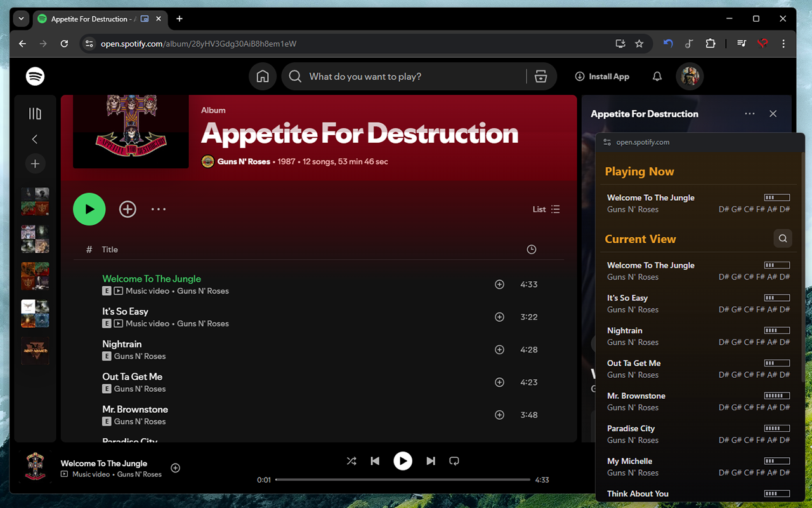The image size is (812, 508).
Task: Open the first playlist thumbnail in sidebar
Action: pyautogui.click(x=35, y=201)
